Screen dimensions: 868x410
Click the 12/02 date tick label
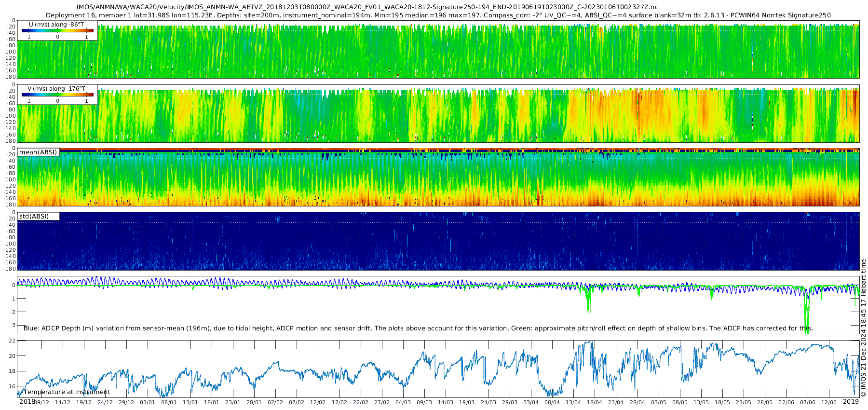tap(318, 402)
